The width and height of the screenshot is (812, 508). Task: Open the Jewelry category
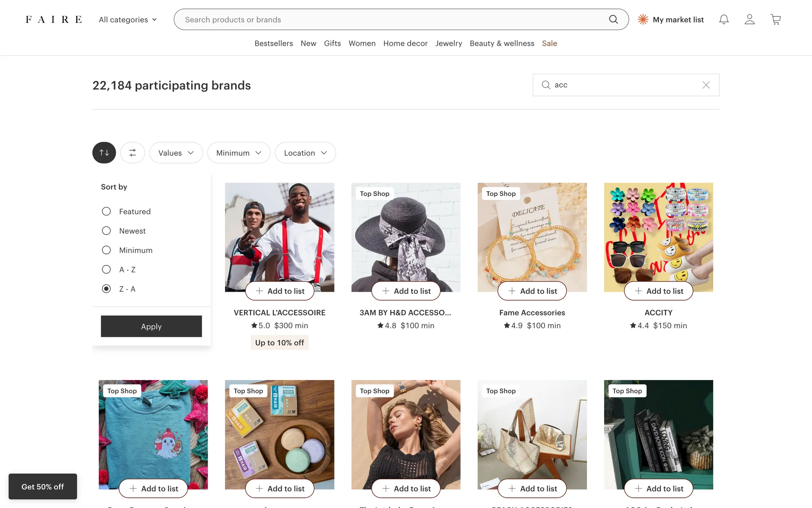(449, 43)
